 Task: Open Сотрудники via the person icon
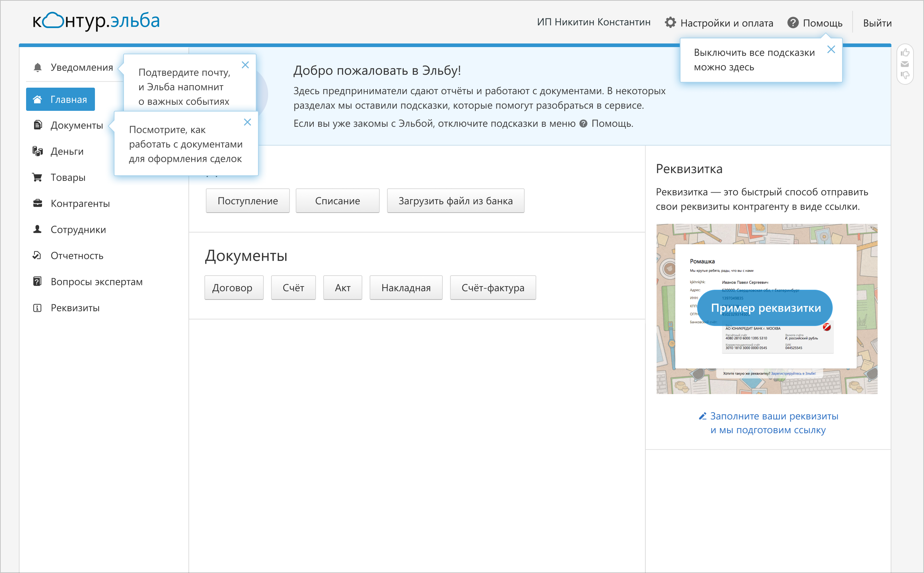pos(38,229)
